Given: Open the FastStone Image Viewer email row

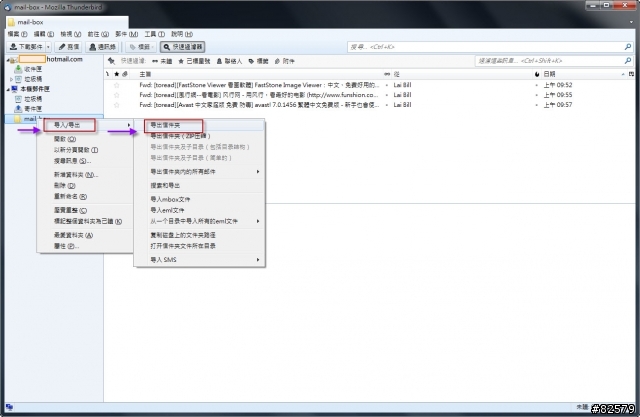Looking at the screenshot, I should click(x=369, y=85).
